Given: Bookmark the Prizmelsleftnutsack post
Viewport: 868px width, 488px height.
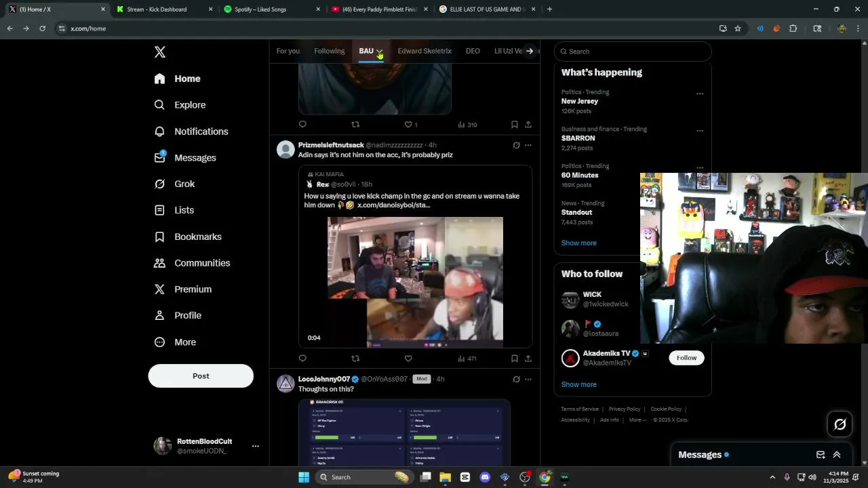Looking at the screenshot, I should [x=515, y=359].
